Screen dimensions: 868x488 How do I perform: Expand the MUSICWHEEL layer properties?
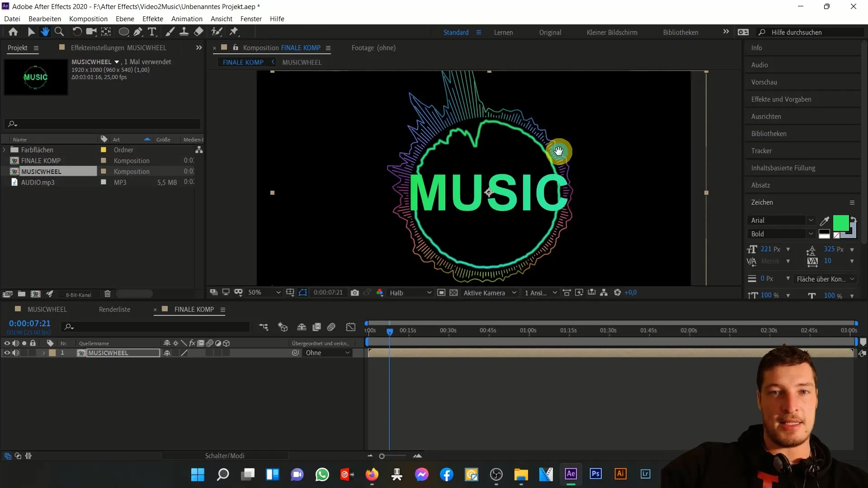[x=43, y=352]
